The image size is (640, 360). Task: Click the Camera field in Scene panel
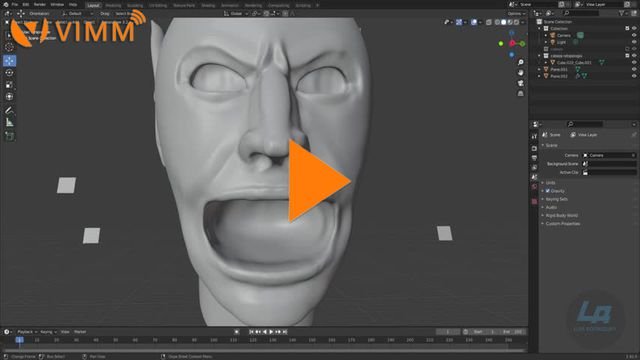pyautogui.click(x=609, y=156)
